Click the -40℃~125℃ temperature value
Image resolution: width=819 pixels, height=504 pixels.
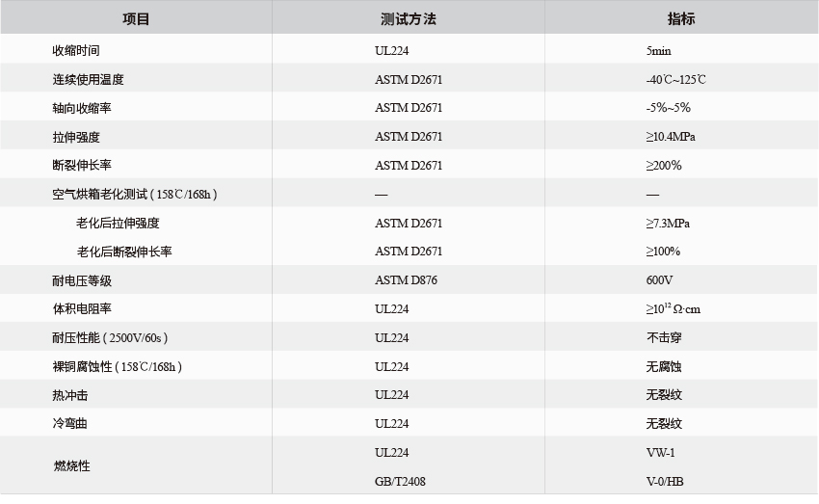click(682, 79)
